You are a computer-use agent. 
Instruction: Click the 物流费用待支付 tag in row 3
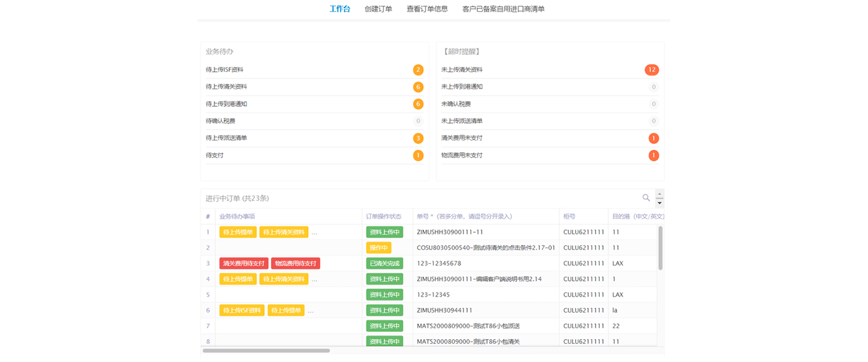(x=295, y=264)
